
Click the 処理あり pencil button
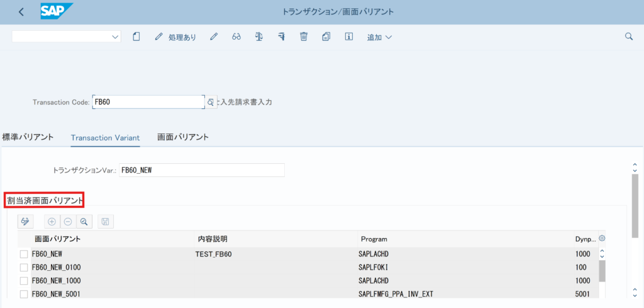click(x=175, y=37)
